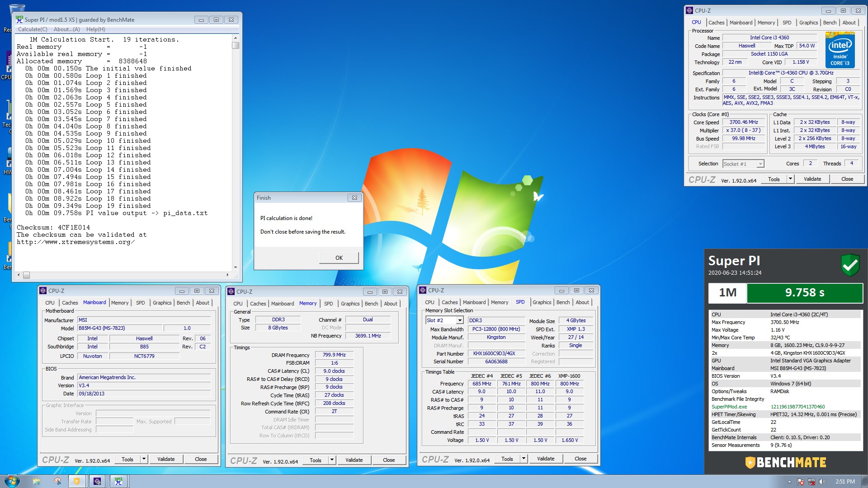
Task: Open the Tools dropdown arrow in the SPD CPU-Z window
Action: click(x=524, y=459)
